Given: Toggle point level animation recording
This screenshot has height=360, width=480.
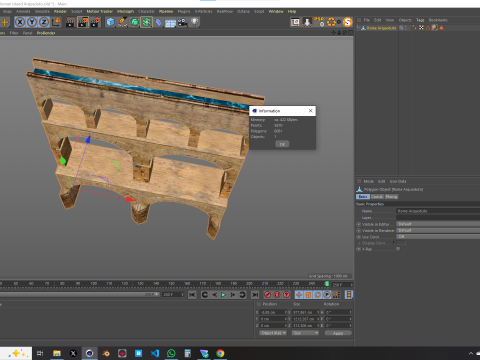Looking at the screenshot, I should tap(336, 295).
